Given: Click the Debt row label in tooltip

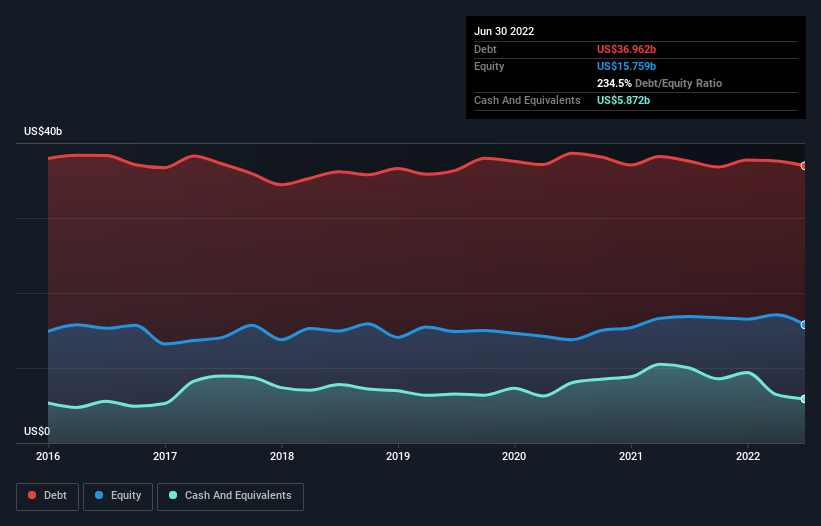Looking at the screenshot, I should tap(485, 49).
